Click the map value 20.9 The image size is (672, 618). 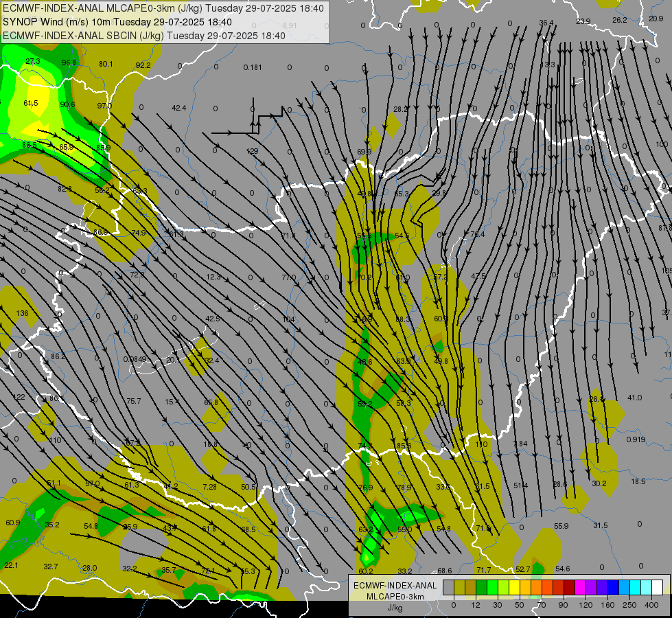[656, 19]
